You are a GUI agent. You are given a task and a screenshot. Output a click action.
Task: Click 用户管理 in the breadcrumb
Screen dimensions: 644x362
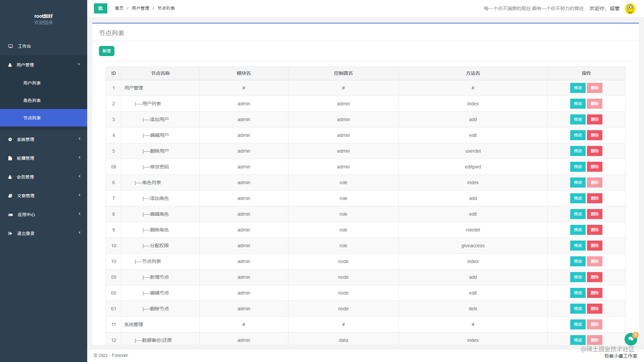click(x=141, y=8)
